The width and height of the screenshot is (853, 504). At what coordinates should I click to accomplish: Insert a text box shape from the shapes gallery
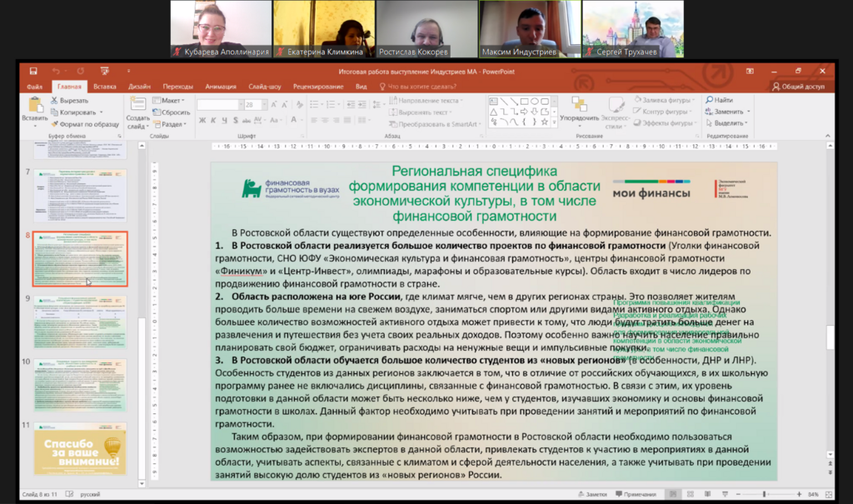(493, 102)
